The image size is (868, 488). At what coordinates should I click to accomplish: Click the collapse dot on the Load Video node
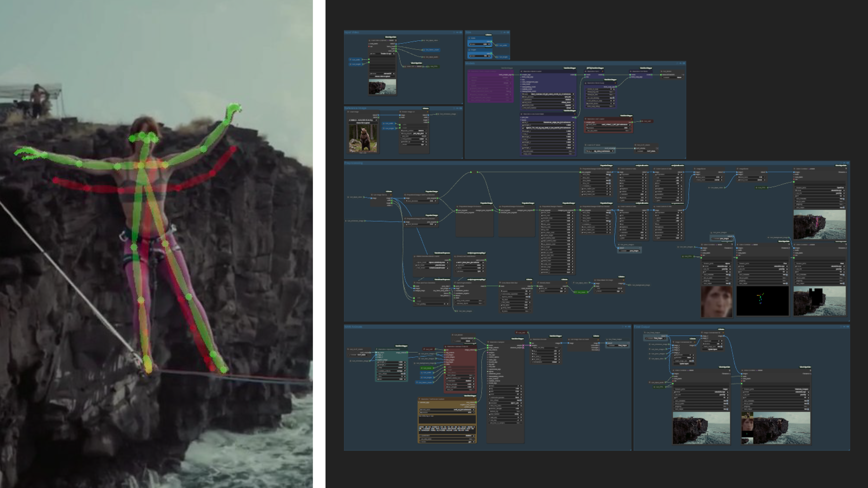(x=369, y=41)
